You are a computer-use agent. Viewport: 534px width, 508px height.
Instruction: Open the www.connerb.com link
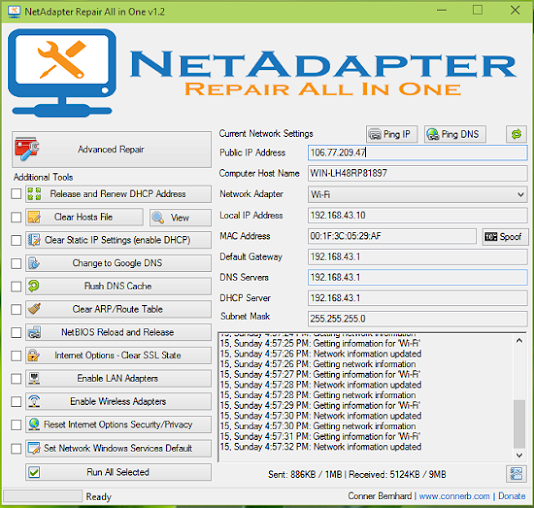[454, 496]
